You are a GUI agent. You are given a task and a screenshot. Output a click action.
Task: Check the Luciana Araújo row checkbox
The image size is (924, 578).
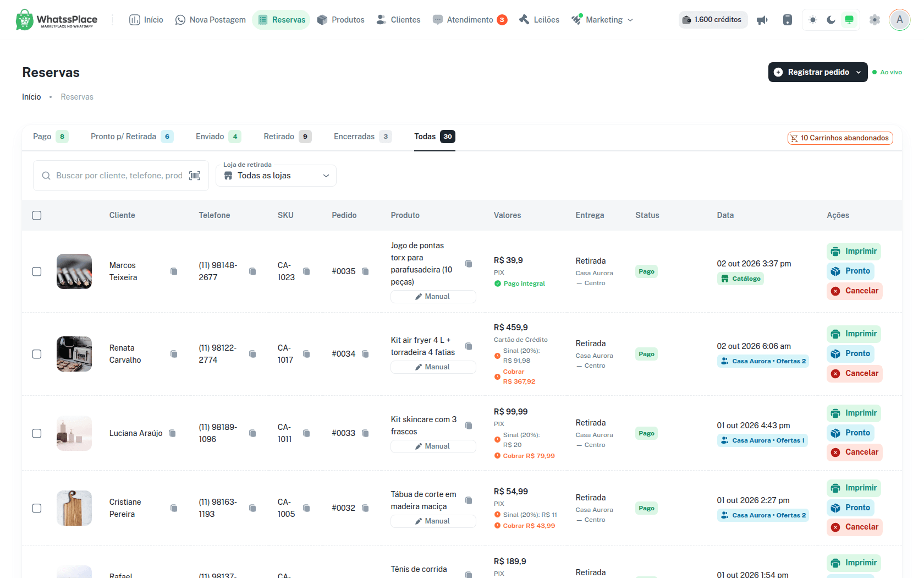coord(37,433)
